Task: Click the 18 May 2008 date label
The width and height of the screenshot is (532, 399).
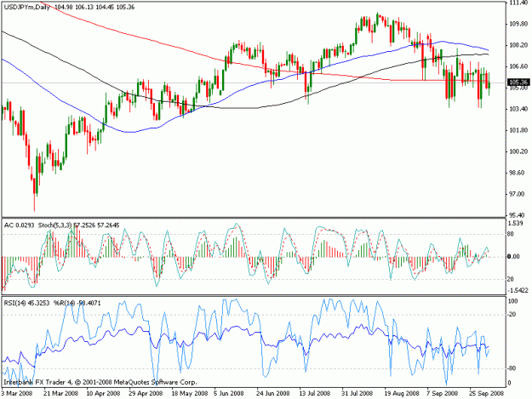Action: click(x=189, y=393)
